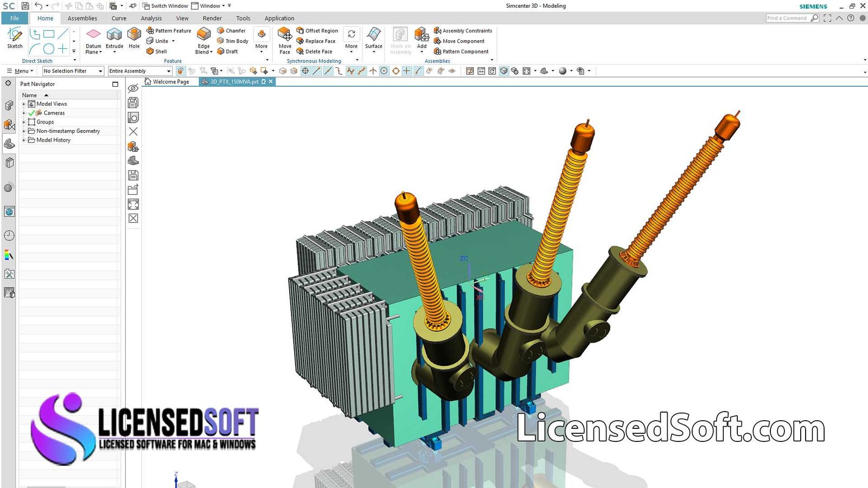Open the Unite dropdown arrow

point(173,41)
